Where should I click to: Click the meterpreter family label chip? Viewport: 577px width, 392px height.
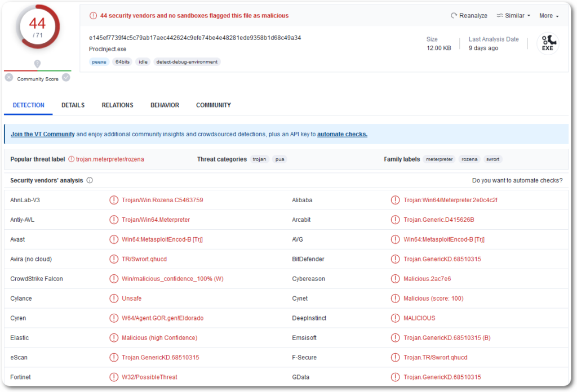[x=439, y=159]
